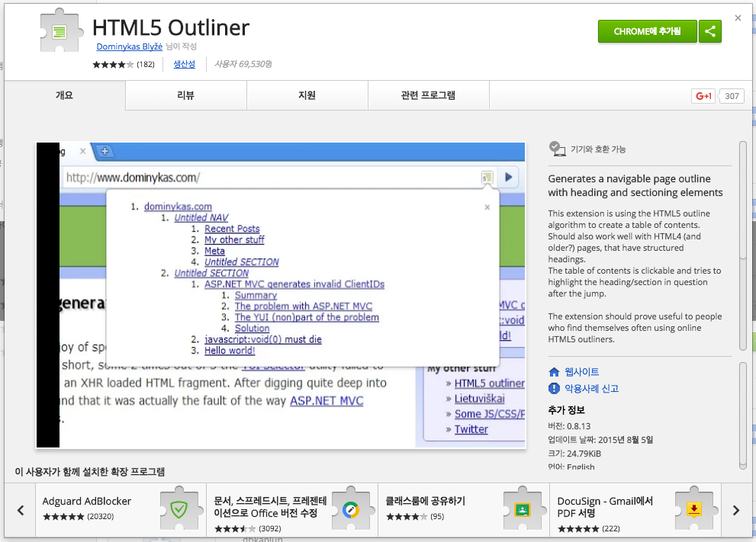Image resolution: width=756 pixels, height=542 pixels.
Task: Click the 이 사용자가 함께 설치한 확장 프로그램 heading
Action: pos(90,472)
